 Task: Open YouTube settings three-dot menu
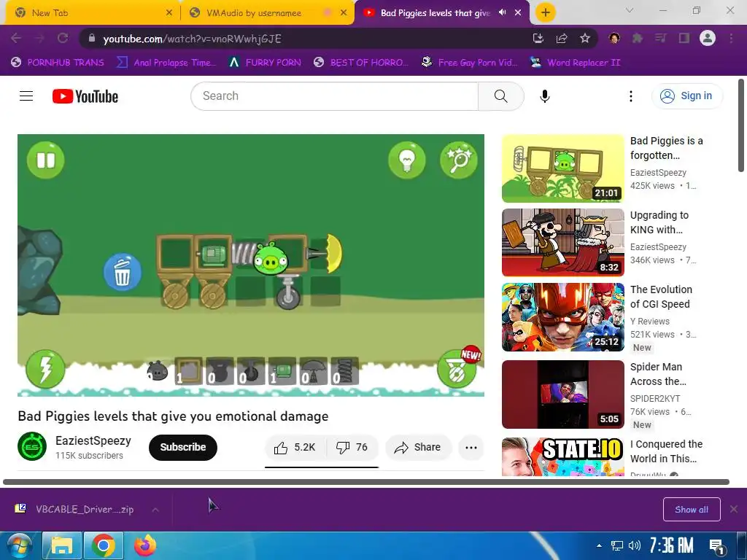(x=631, y=96)
